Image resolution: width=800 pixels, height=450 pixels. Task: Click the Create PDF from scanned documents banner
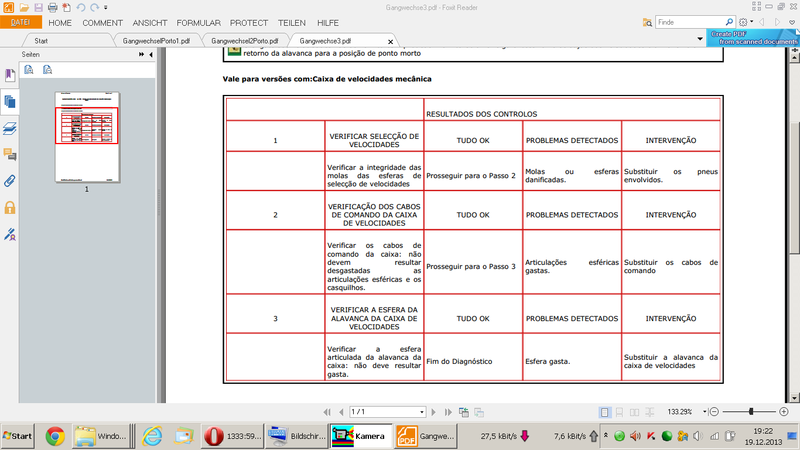coord(754,37)
